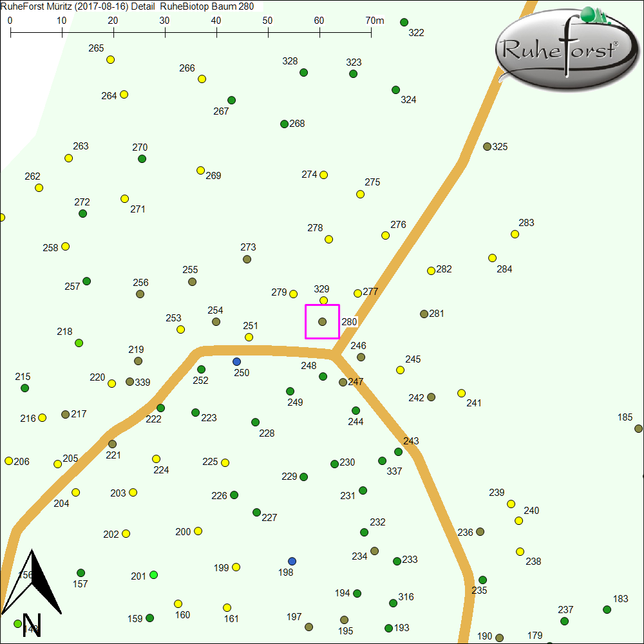Viewport: 644px width, 644px height.
Task: Click green tree marker 322
Action: click(x=404, y=22)
